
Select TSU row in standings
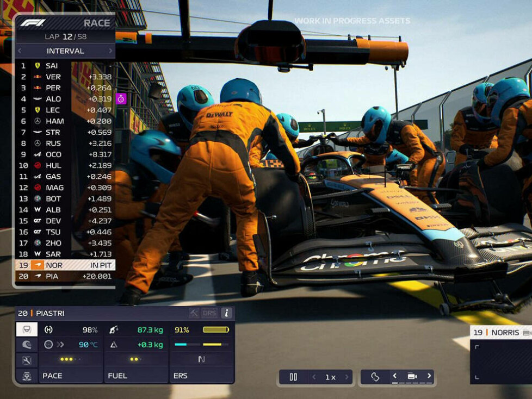point(65,232)
